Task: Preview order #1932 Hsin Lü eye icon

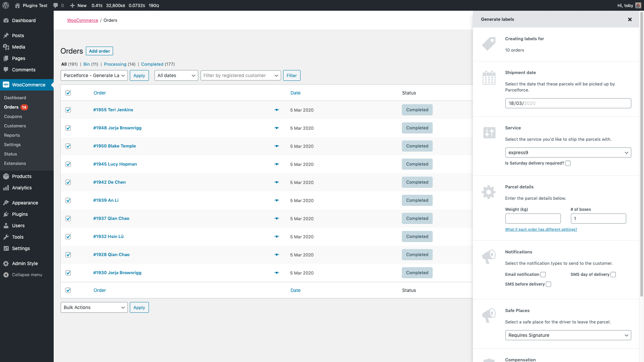Action: coord(277,237)
